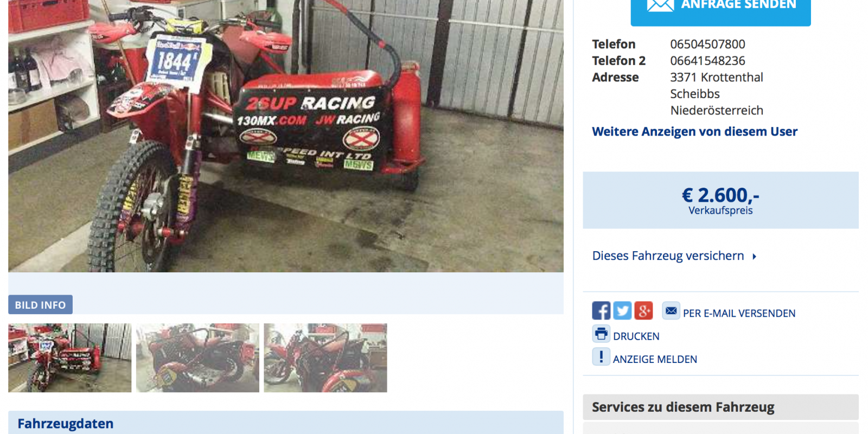Open Weitere Anzeigen von diesem User
Image resolution: width=868 pixels, height=434 pixels.
tap(694, 132)
